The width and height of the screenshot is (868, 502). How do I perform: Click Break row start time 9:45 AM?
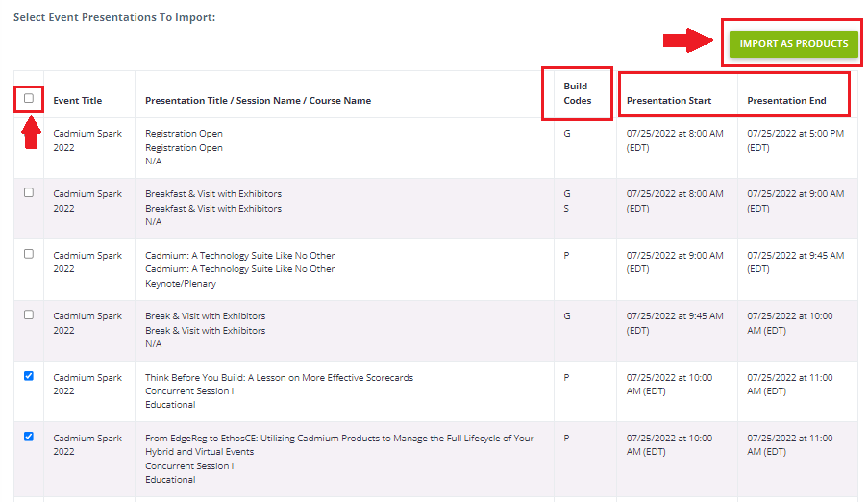[675, 323]
